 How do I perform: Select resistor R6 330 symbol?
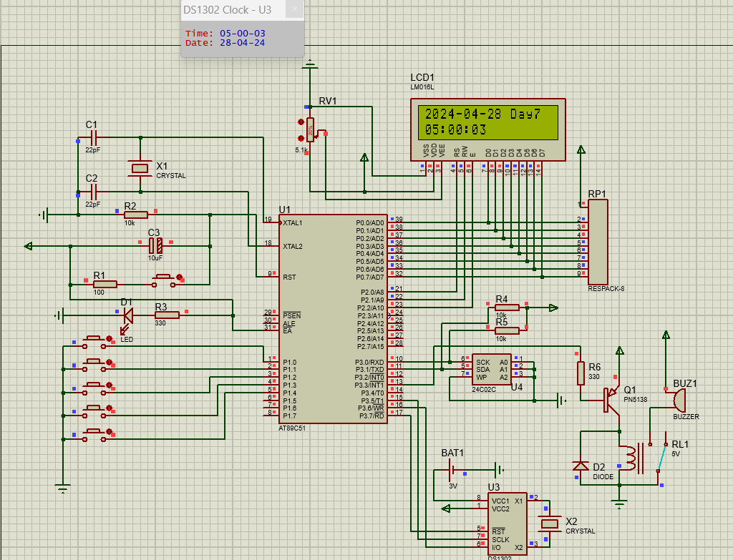581,373
